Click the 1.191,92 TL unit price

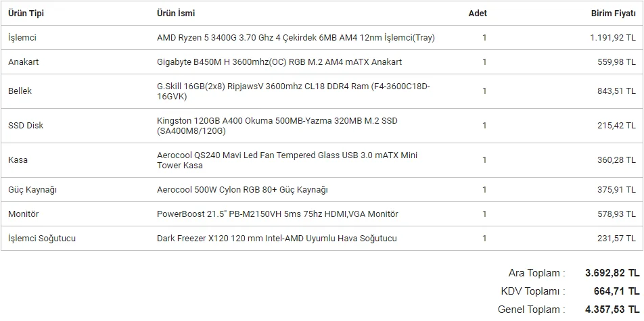612,38
